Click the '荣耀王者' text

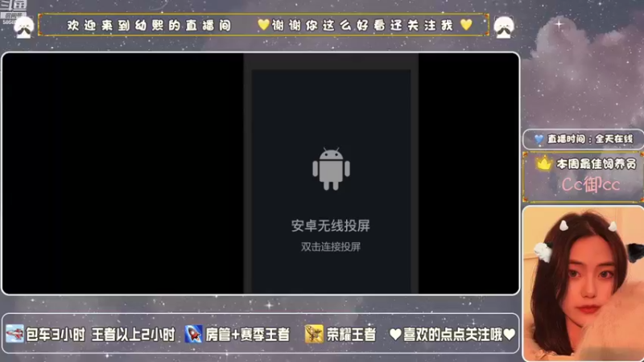[351, 335]
